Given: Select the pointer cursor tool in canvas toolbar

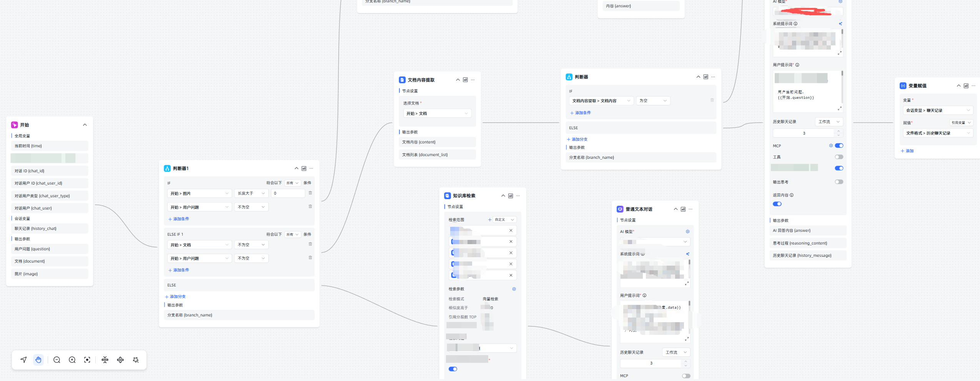Looking at the screenshot, I should [x=24, y=360].
